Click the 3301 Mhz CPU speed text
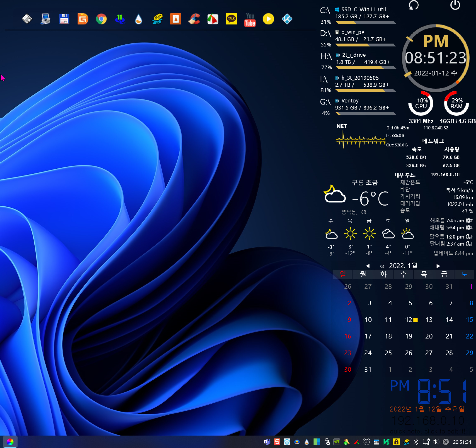The height and width of the screenshot is (448, 476). [x=421, y=121]
